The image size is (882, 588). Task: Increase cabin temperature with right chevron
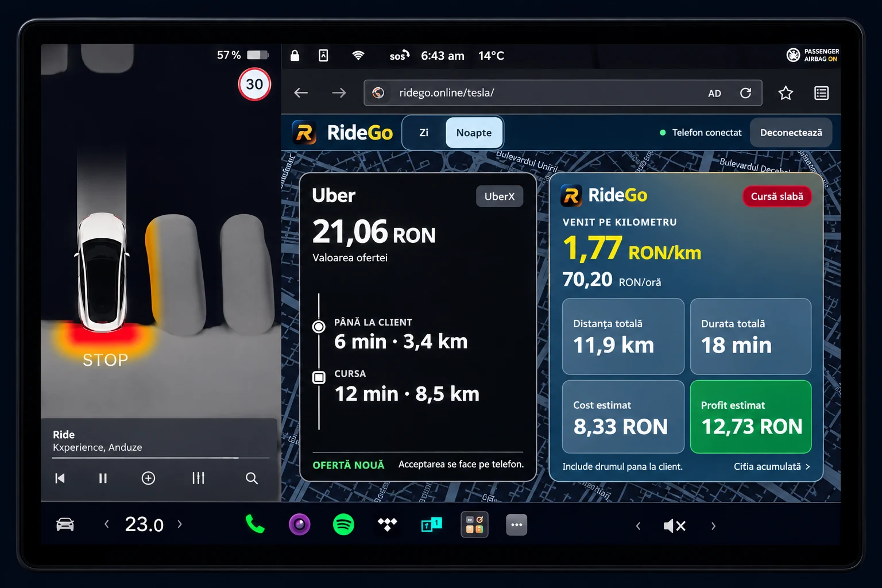click(180, 524)
